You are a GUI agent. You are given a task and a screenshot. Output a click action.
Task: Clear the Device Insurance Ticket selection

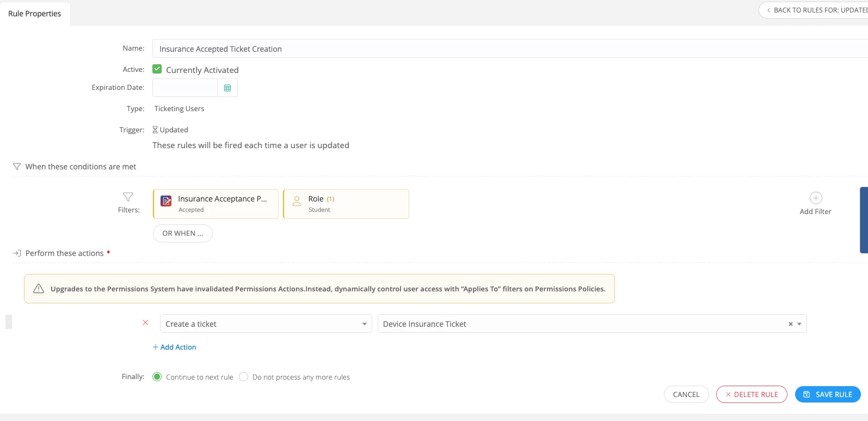click(x=790, y=324)
